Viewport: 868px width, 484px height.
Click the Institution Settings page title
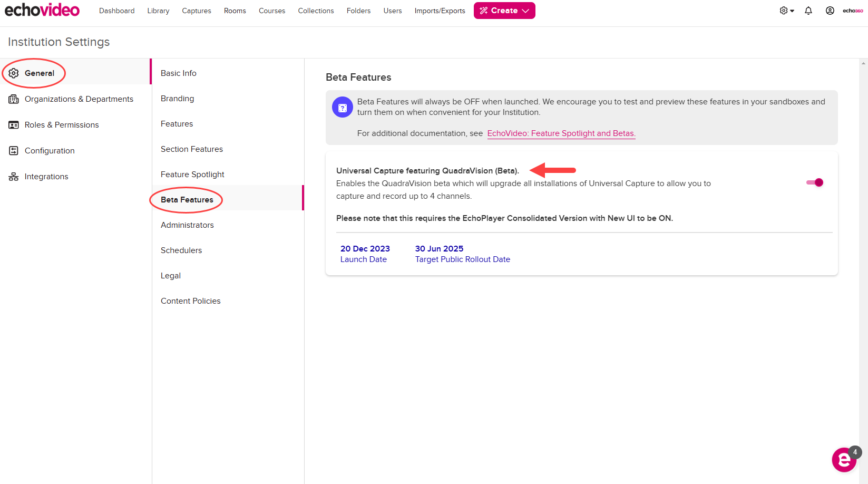(x=59, y=42)
